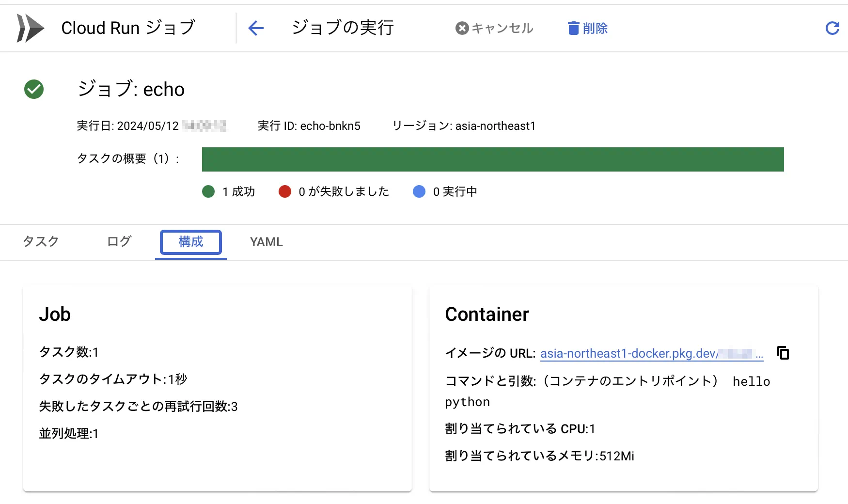Click the green success checkmark icon

34,89
